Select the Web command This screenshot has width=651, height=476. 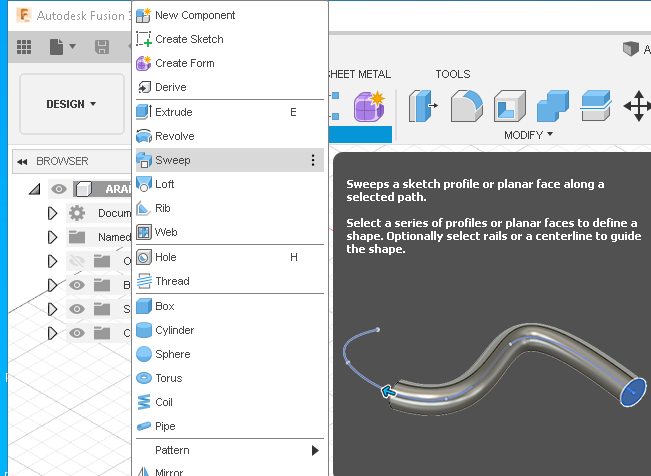[230, 232]
